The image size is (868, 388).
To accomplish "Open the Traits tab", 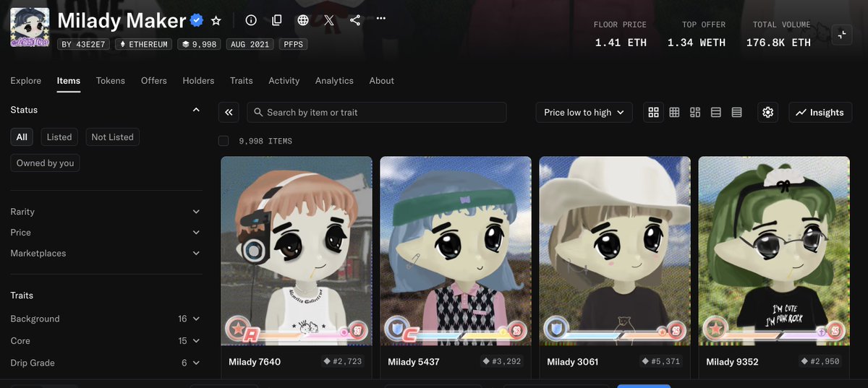I will [242, 80].
